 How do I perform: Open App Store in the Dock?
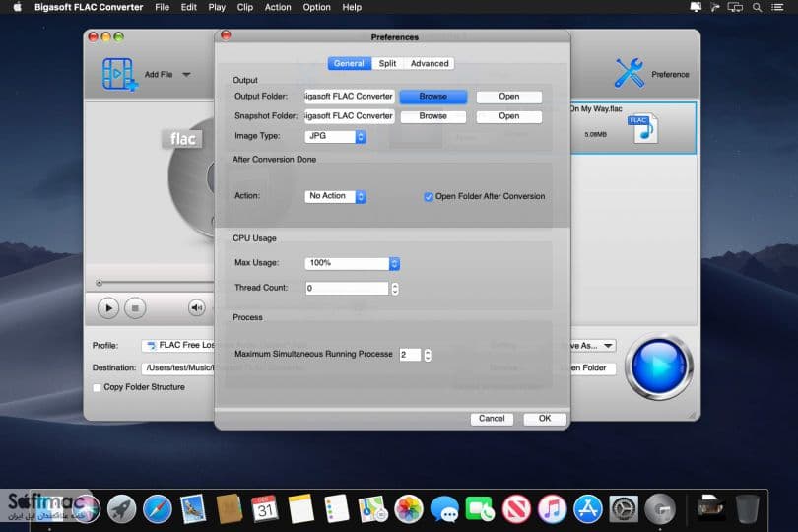point(588,508)
